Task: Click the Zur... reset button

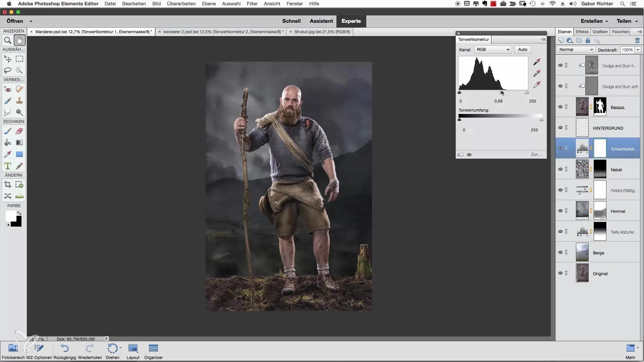Action: click(x=536, y=155)
